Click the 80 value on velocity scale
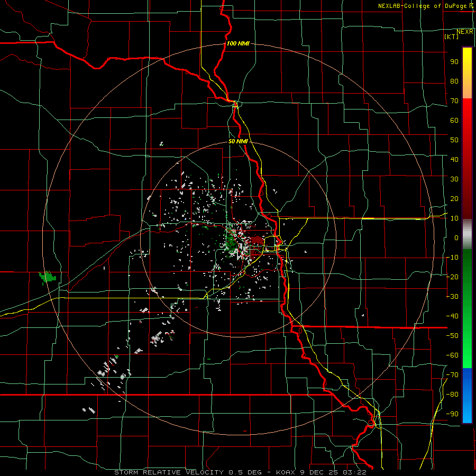Viewport: 476px width, 476px height. pyautogui.click(x=454, y=81)
